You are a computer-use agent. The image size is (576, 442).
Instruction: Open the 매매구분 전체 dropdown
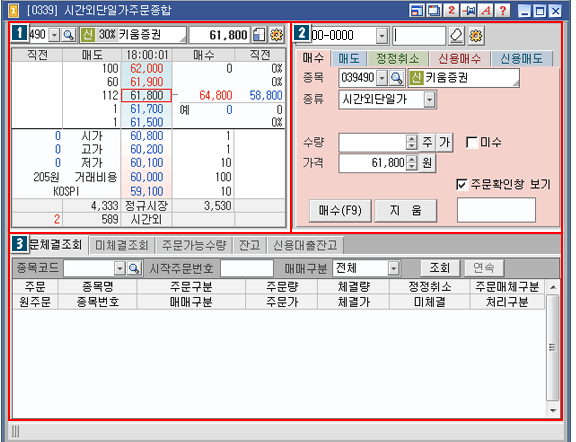393,269
